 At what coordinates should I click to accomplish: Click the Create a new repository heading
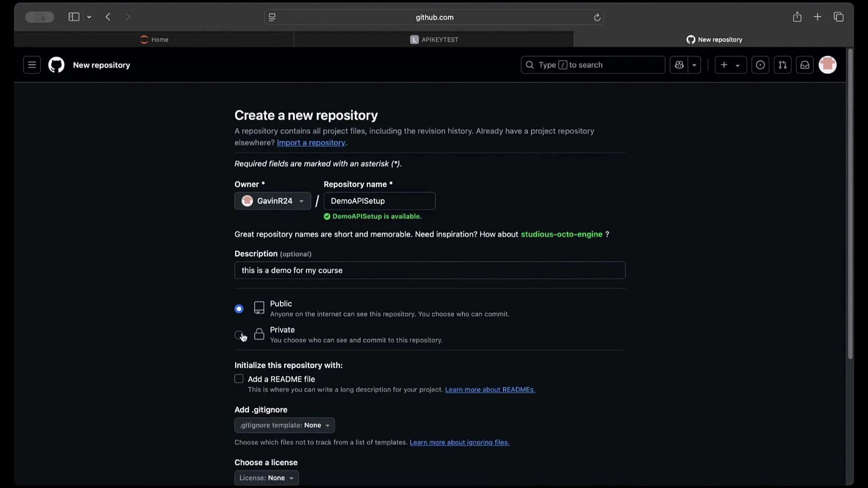[x=306, y=115]
